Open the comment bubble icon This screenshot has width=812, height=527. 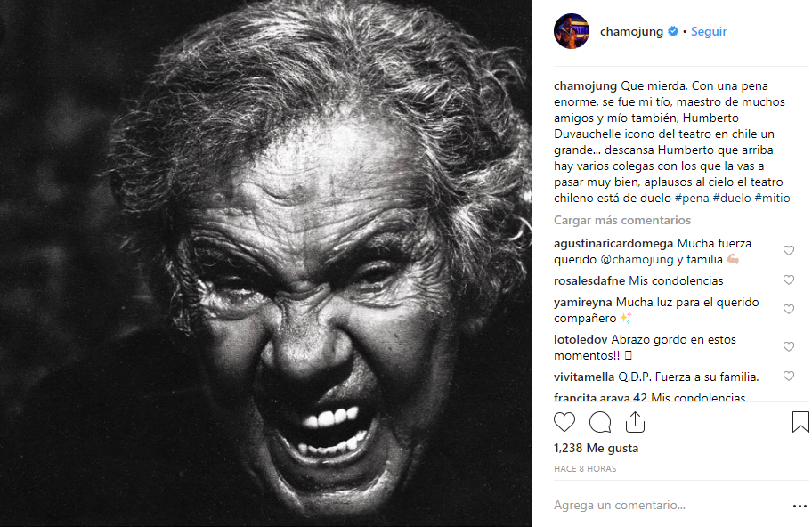click(x=600, y=422)
